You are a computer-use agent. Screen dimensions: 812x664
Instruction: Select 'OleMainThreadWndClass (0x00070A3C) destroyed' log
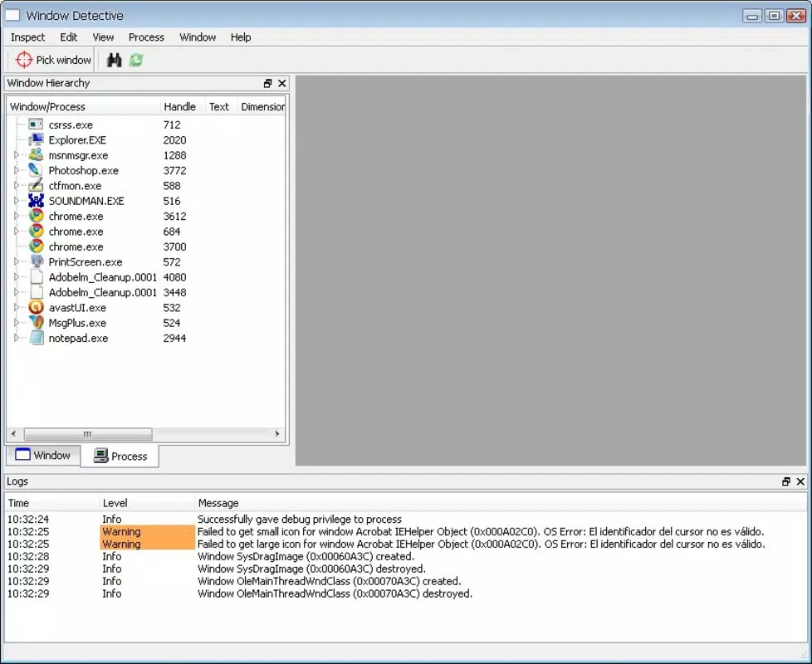point(335,593)
